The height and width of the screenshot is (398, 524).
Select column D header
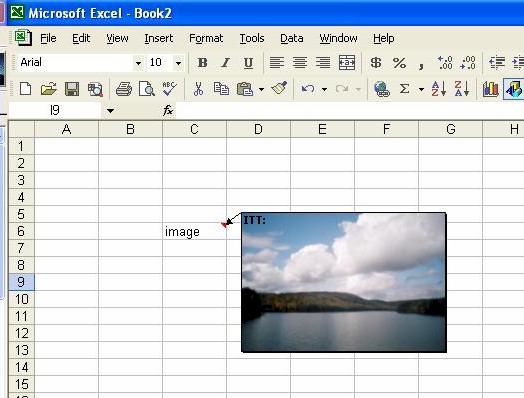(258, 129)
